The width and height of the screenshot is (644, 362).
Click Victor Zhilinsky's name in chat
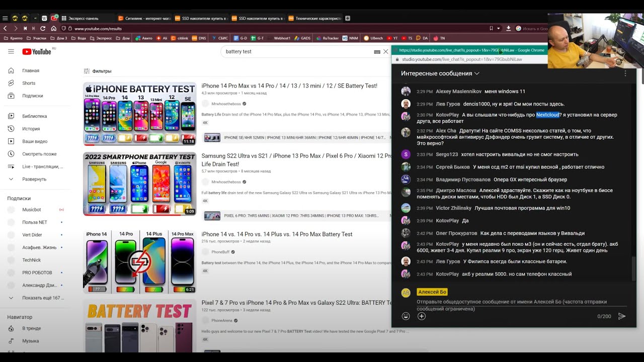[x=453, y=208]
